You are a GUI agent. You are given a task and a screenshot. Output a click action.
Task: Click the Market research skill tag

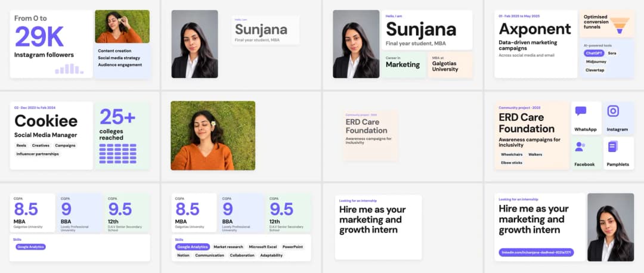228,247
